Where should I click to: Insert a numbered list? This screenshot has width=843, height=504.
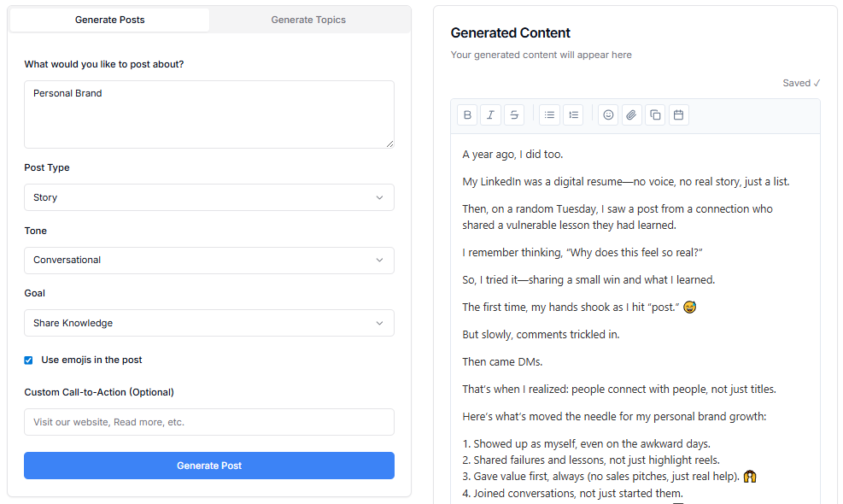pyautogui.click(x=573, y=115)
